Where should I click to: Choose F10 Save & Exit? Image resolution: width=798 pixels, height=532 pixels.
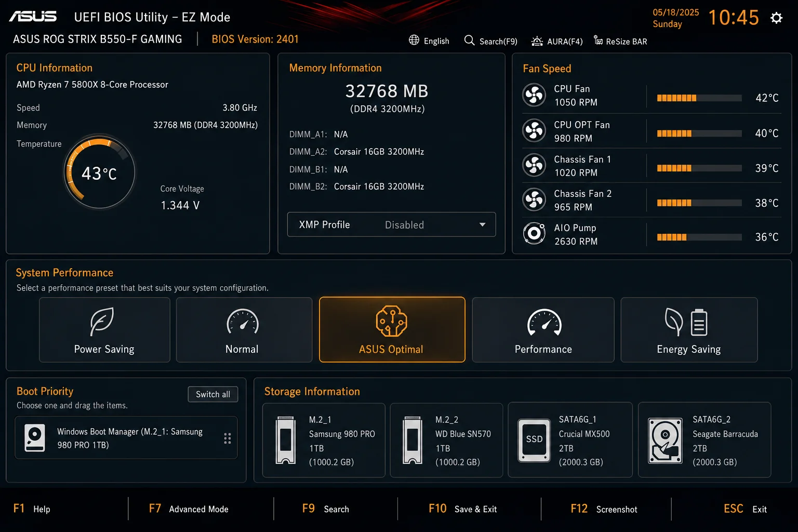(463, 509)
